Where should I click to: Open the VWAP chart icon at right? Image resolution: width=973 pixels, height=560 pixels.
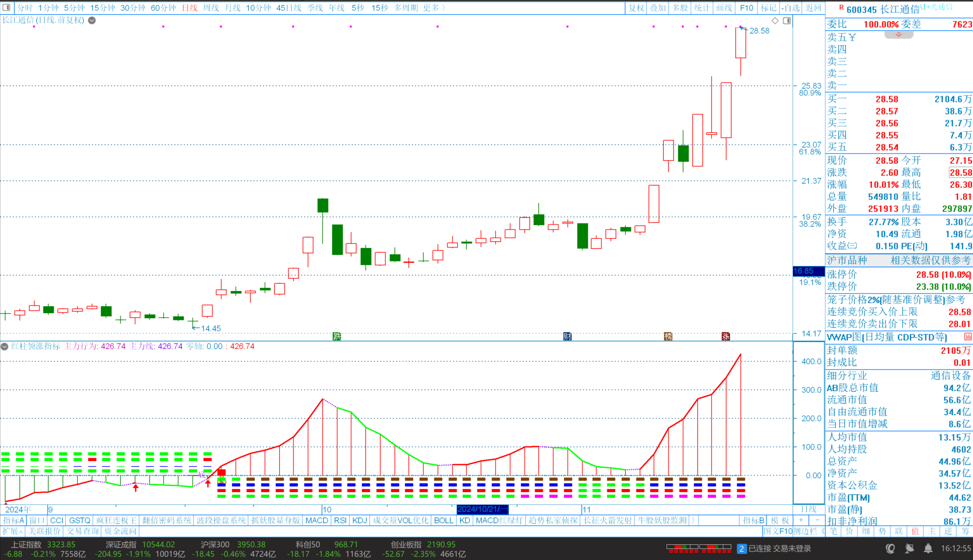967,337
